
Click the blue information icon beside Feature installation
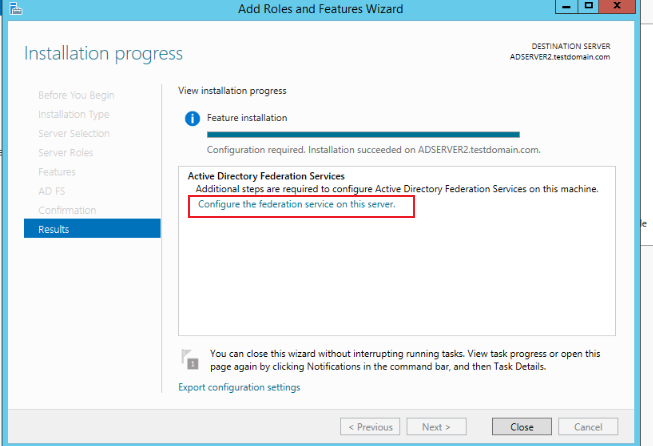tap(192, 119)
